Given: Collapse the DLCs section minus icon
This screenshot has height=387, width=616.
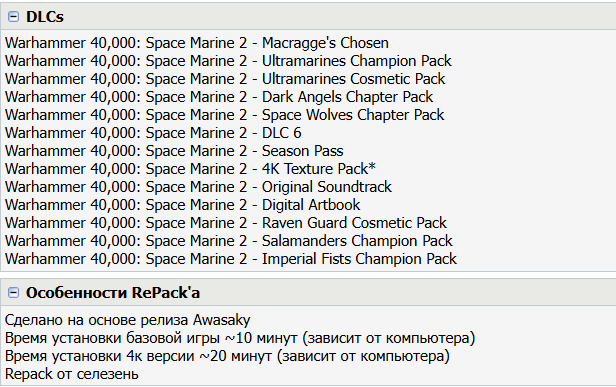Looking at the screenshot, I should [x=13, y=17].
